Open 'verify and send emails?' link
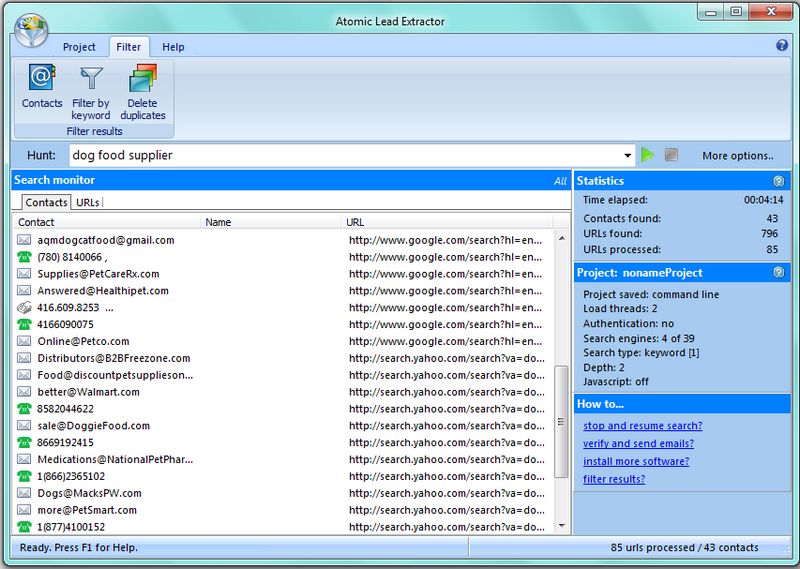Viewport: 800px width, 569px height. [x=638, y=443]
